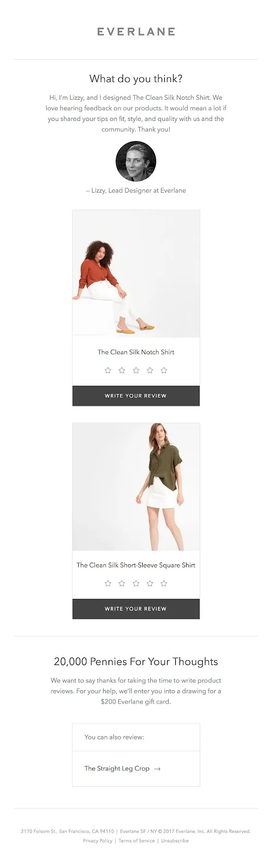Click the Unsubscribe link
Screen dimensions: 269x868
(175, 840)
